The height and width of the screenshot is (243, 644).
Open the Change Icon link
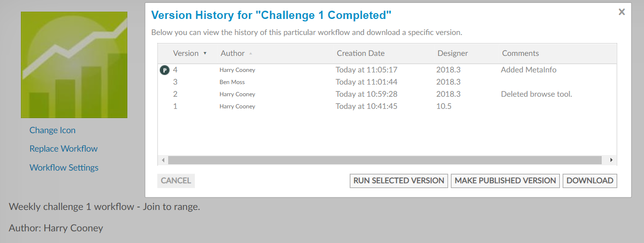52,130
